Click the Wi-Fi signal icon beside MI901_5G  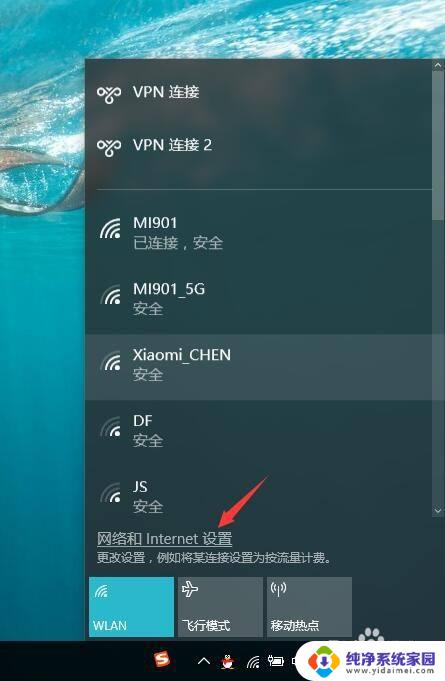pos(110,295)
